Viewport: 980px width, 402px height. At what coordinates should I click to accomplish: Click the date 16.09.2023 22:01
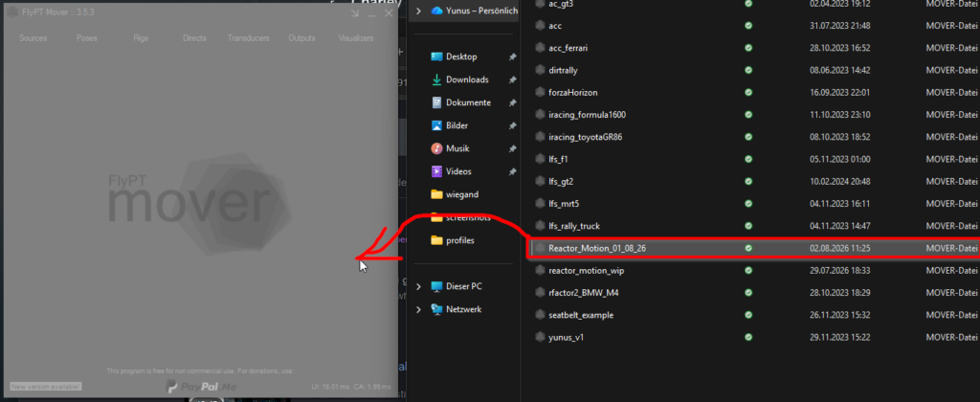point(840,93)
